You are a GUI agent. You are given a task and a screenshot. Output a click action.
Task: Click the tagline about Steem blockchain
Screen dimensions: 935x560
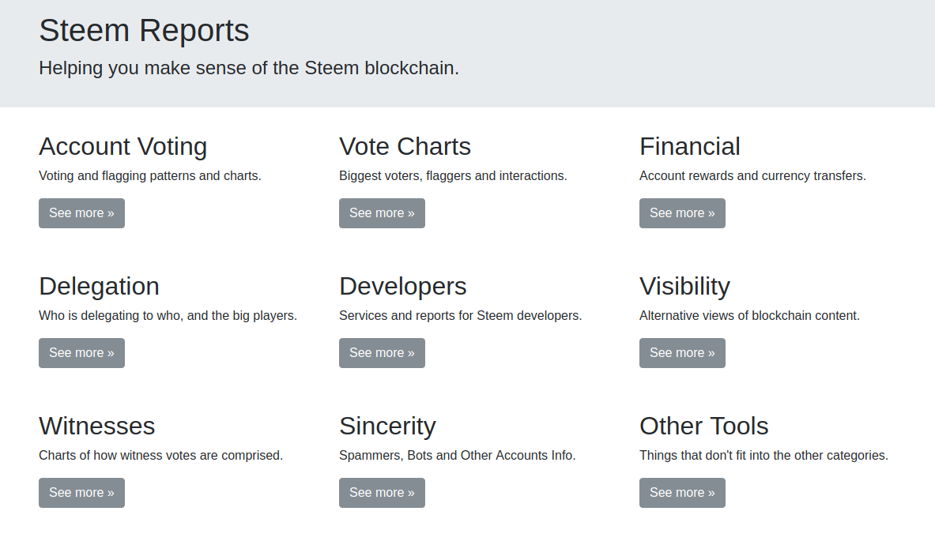pyautogui.click(x=248, y=69)
